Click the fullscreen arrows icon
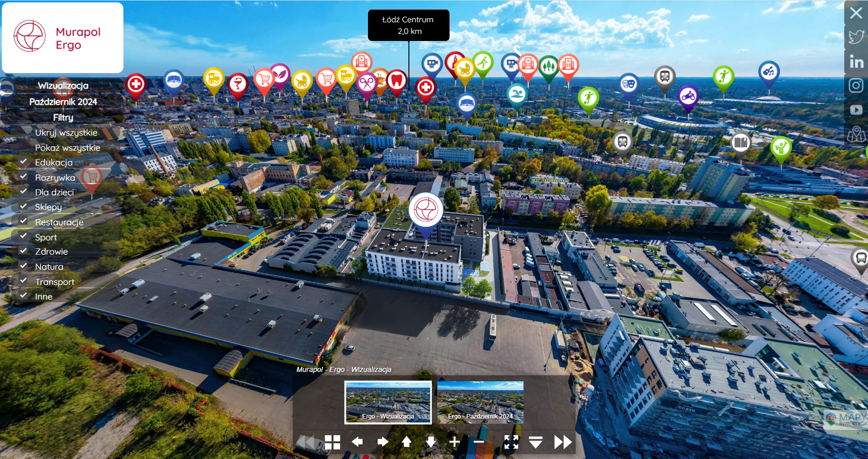The image size is (868, 459). [x=511, y=442]
